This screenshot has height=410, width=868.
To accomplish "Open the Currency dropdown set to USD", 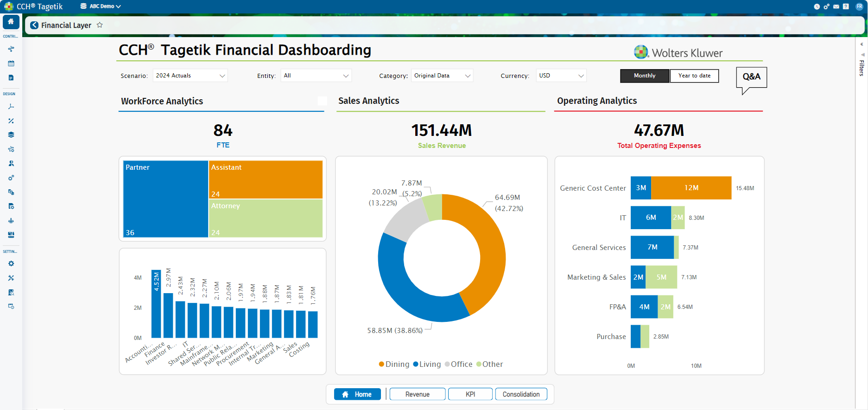I will (561, 76).
